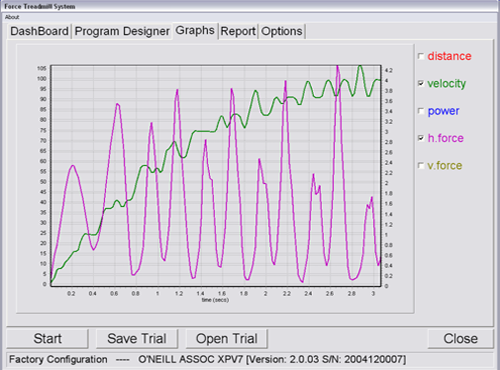
Task: Click the green velocity label
Action: pyautogui.click(x=447, y=84)
